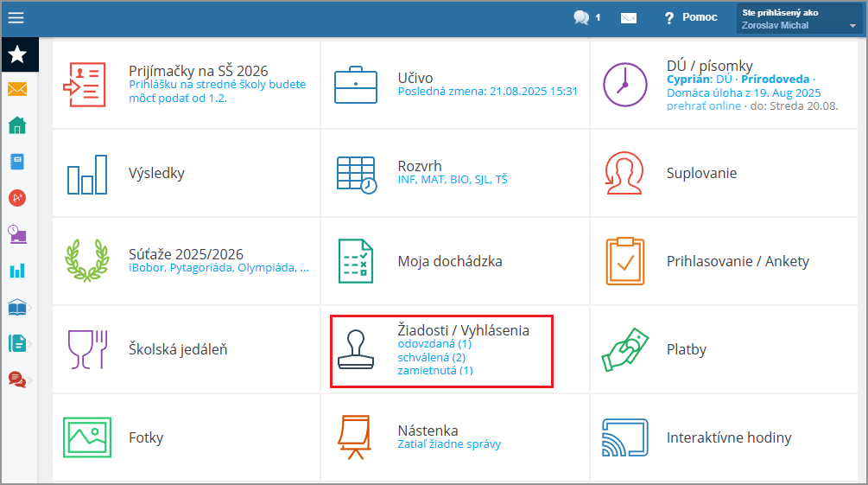The height and width of the screenshot is (485, 868).
Task: Click the "prehrať online" link
Action: tap(703, 105)
